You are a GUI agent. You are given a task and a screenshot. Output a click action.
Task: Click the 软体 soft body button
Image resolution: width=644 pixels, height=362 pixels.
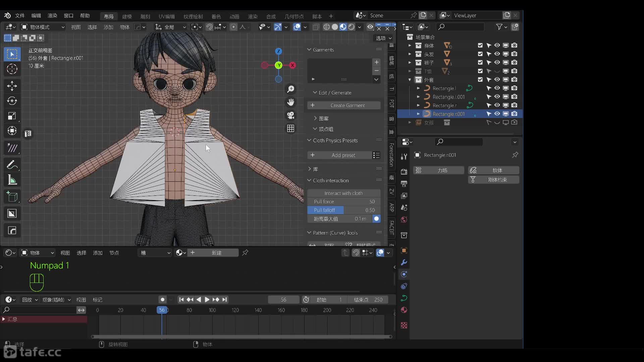(x=494, y=170)
